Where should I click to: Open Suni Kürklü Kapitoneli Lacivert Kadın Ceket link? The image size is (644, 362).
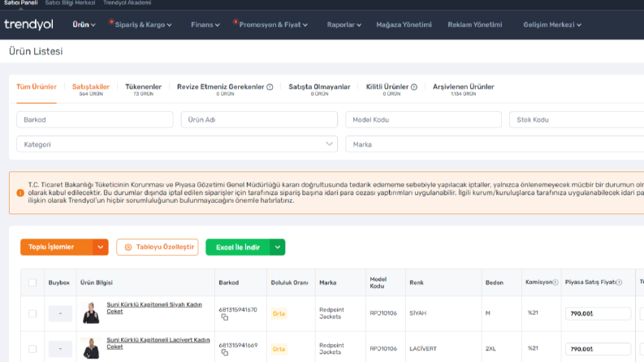(158, 343)
